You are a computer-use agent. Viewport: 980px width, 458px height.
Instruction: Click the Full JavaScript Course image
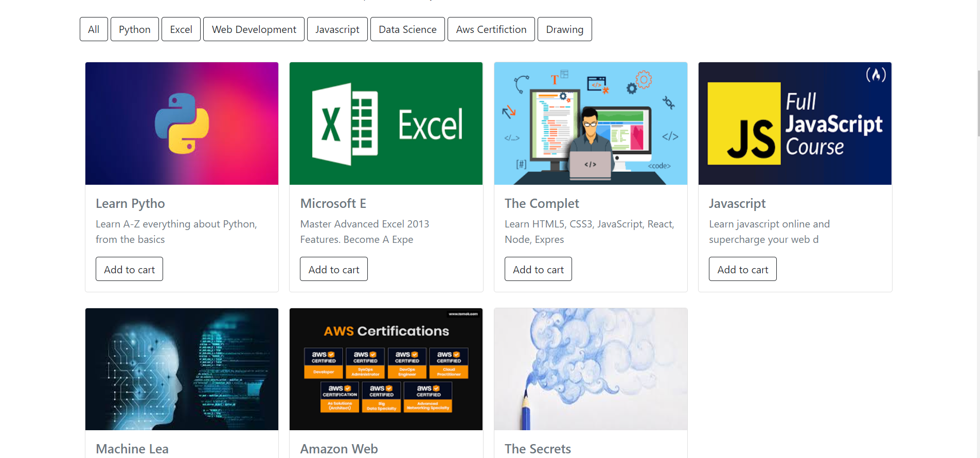pyautogui.click(x=795, y=124)
